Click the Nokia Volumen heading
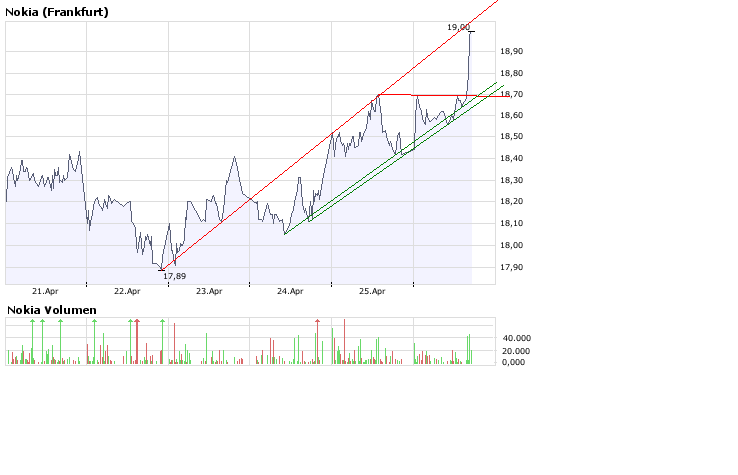 [x=52, y=310]
